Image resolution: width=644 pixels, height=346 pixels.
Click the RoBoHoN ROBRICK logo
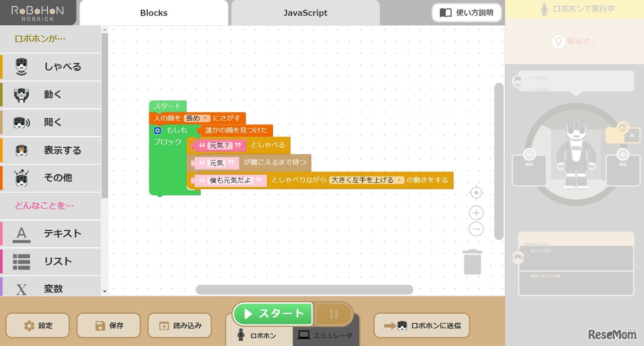[38, 13]
